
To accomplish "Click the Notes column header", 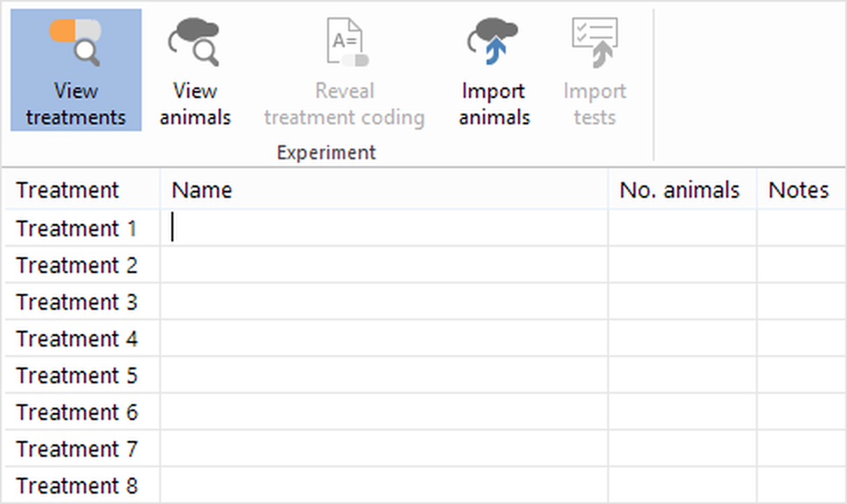I will click(798, 190).
